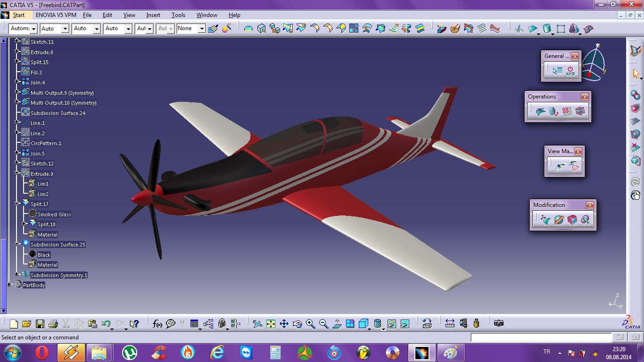Open uTorrent from the taskbar
Image resolution: width=644 pixels, height=362 pixels.
tap(130, 353)
